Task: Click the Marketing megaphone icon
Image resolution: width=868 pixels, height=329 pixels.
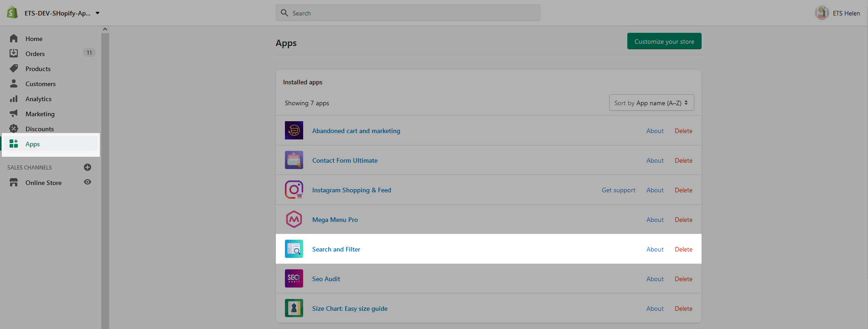Action: (14, 113)
